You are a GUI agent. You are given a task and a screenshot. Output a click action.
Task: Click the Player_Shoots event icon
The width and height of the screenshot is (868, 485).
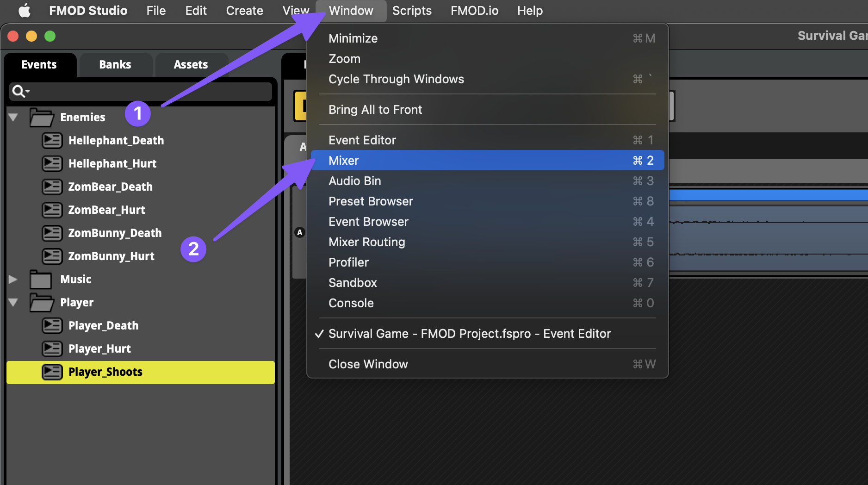(x=52, y=372)
